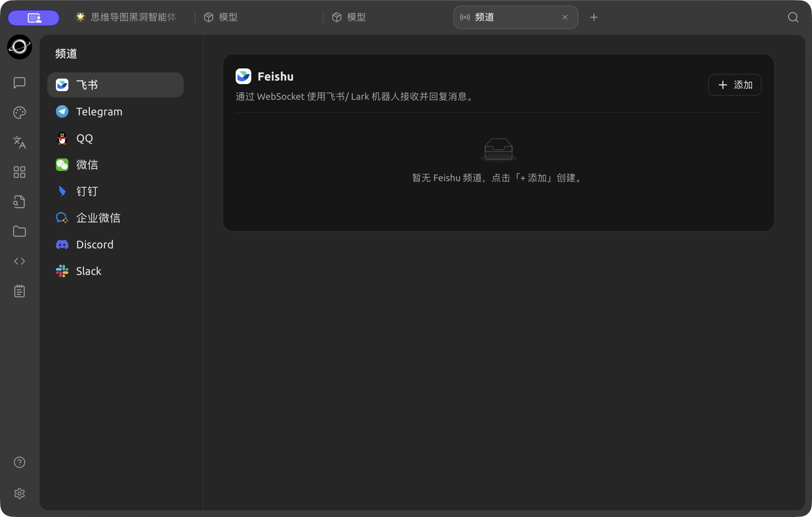
Task: Open the document search sidebar icon
Action: [x=20, y=202]
